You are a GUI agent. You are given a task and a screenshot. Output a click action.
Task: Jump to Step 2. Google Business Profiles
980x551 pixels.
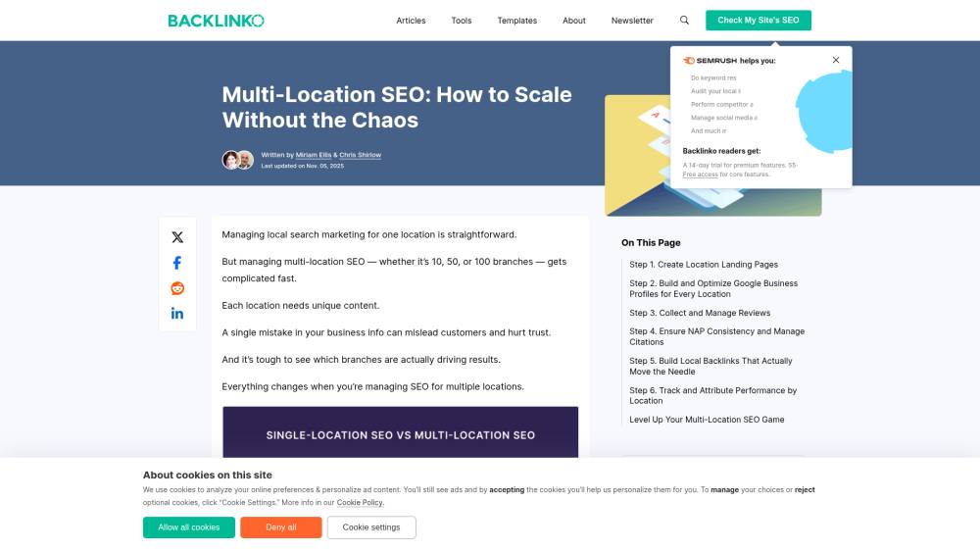tap(713, 288)
